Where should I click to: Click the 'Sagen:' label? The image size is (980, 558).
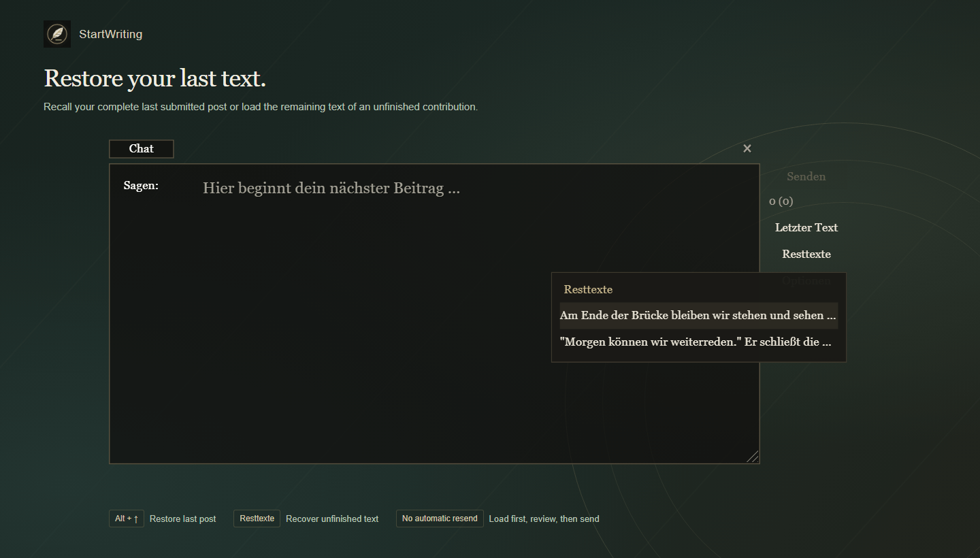141,185
